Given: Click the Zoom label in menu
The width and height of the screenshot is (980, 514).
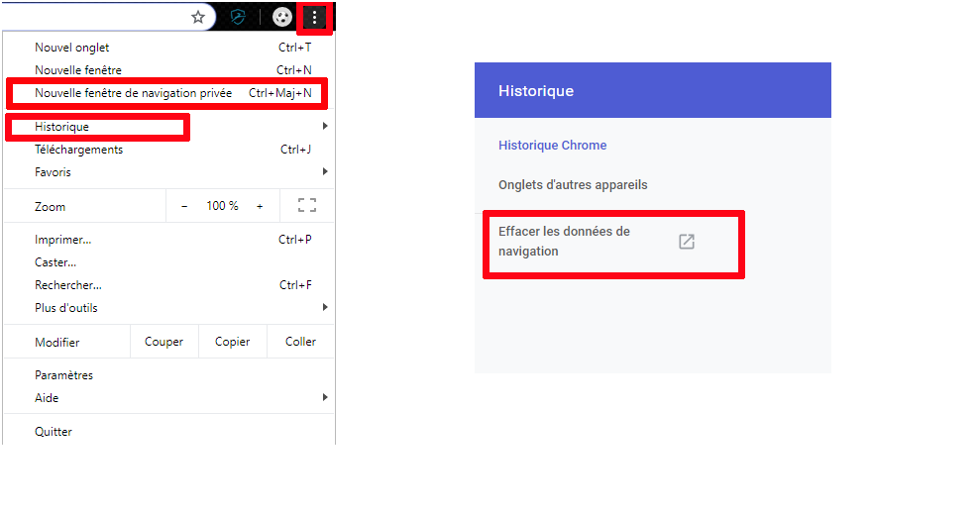Looking at the screenshot, I should pyautogui.click(x=50, y=207).
